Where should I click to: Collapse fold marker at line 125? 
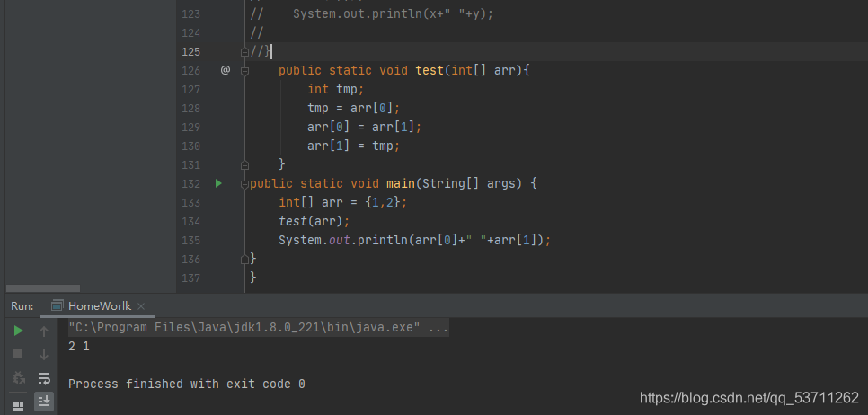coord(244,52)
